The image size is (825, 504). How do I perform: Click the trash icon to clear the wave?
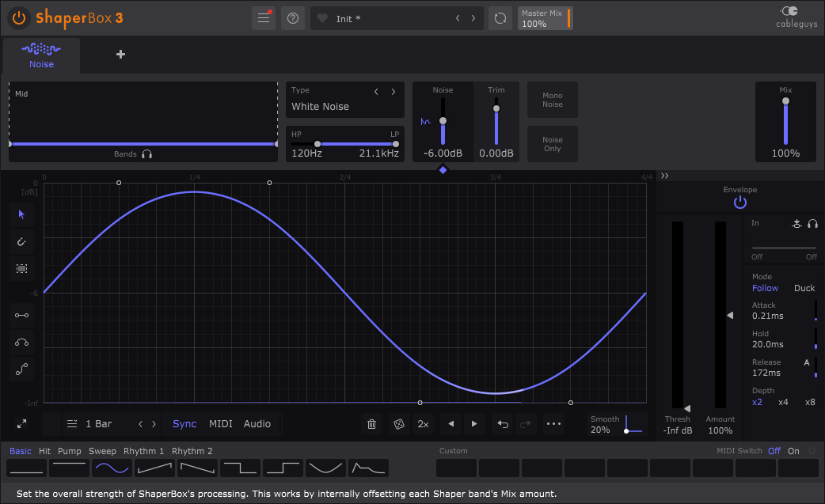point(371,424)
